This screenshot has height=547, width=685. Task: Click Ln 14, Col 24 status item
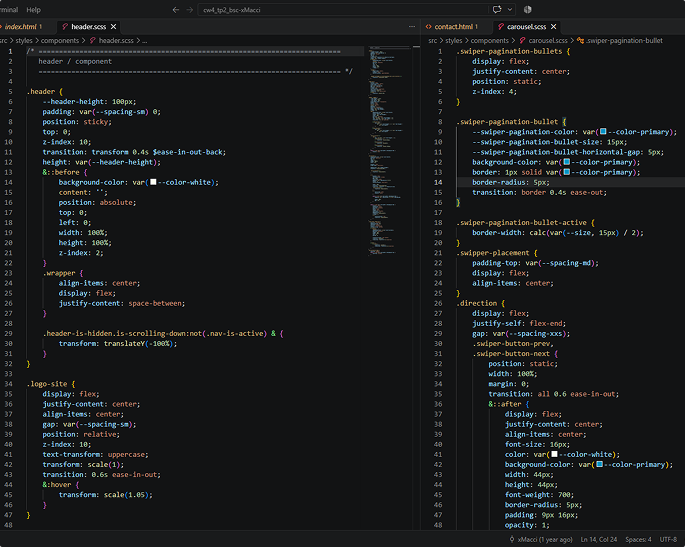point(599,540)
